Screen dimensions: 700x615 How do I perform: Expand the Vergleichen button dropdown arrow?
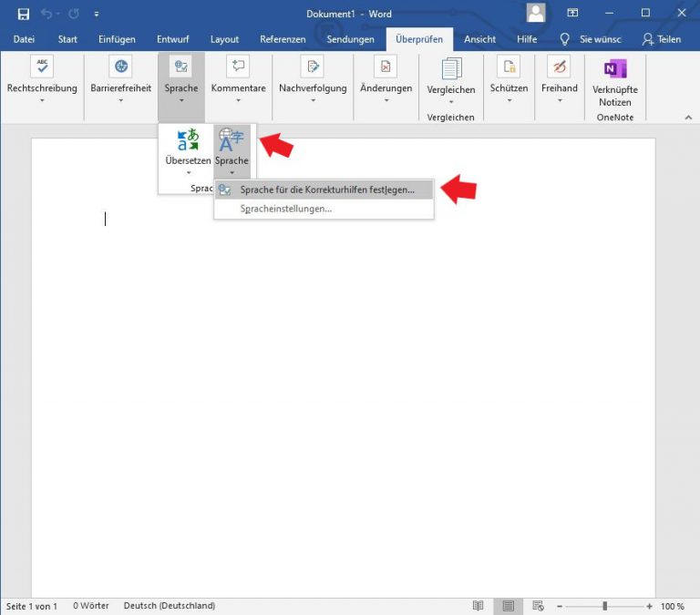451,102
